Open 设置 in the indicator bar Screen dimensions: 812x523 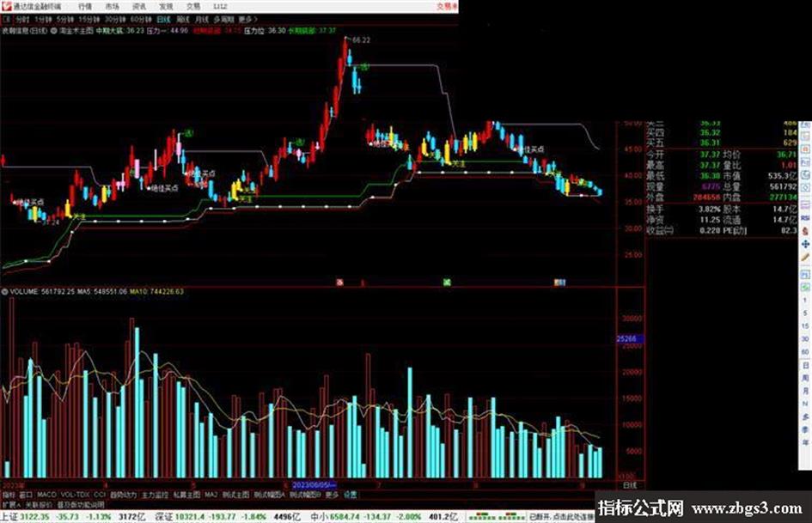(351, 495)
